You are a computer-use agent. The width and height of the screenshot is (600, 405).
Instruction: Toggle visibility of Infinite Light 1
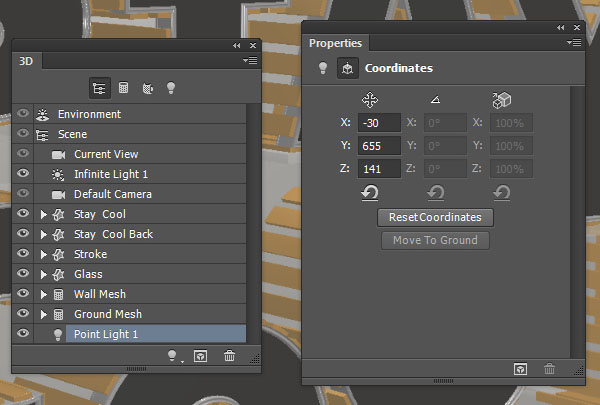click(x=24, y=174)
